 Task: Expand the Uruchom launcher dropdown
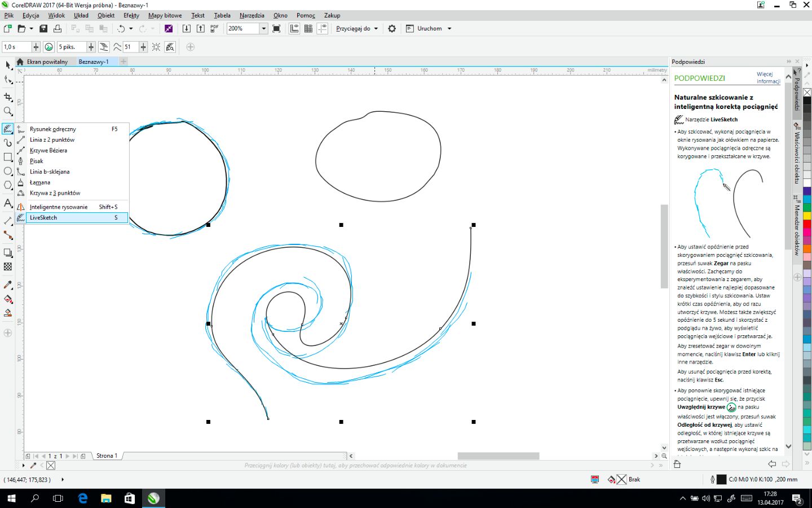point(449,29)
